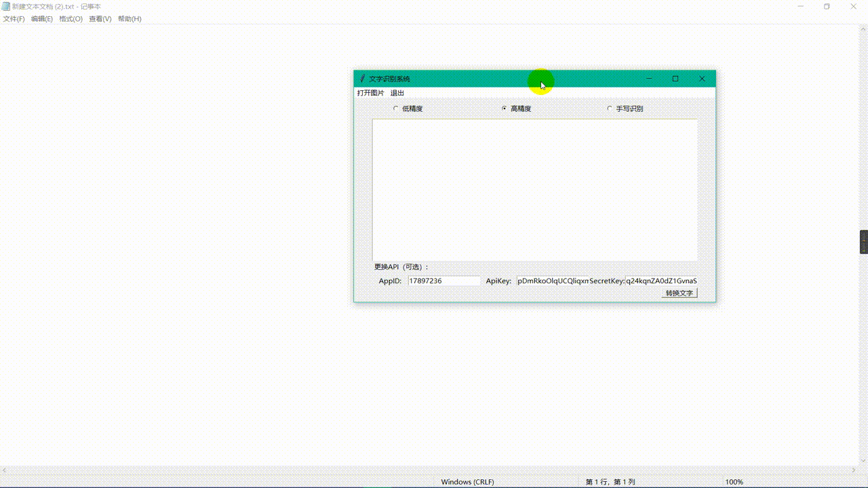
Task: Click the feather icon in the 文字识别系统 title bar
Action: tap(362, 79)
